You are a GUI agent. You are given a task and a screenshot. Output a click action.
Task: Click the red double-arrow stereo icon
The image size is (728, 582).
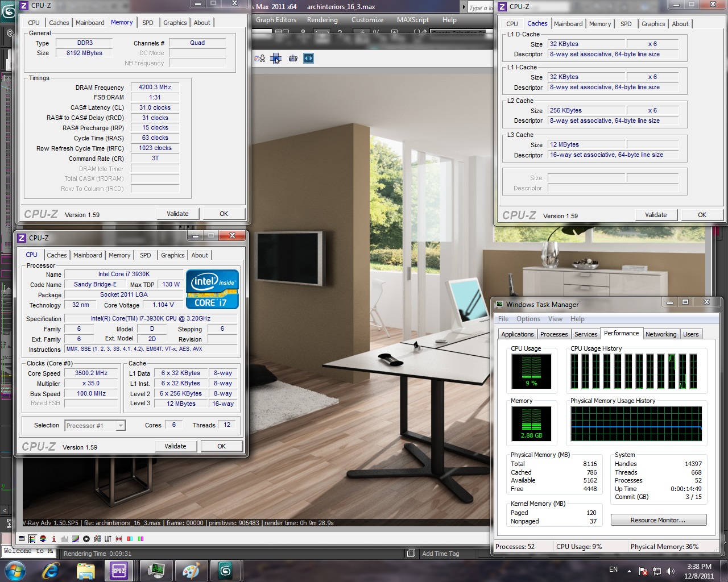tap(119, 539)
